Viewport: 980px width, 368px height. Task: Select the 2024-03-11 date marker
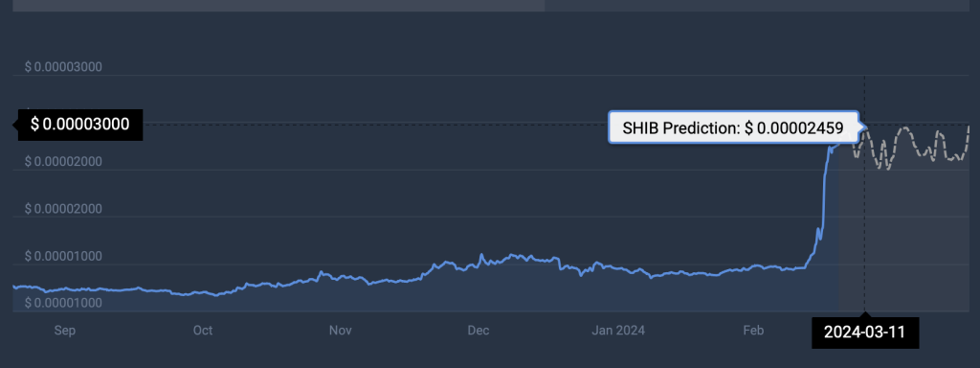pos(864,333)
